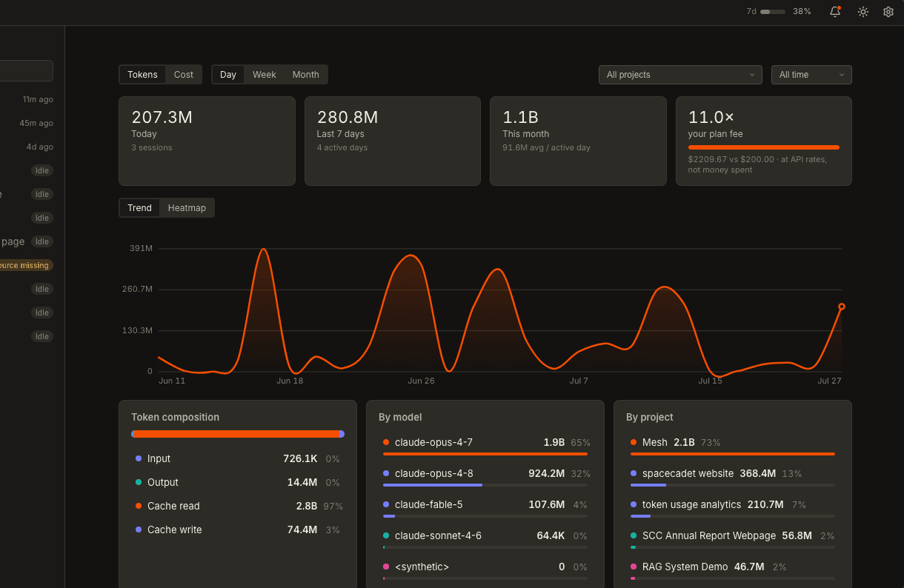The width and height of the screenshot is (904, 588).
Task: Click the 280.8M Last 7 days card
Action: 393,141
